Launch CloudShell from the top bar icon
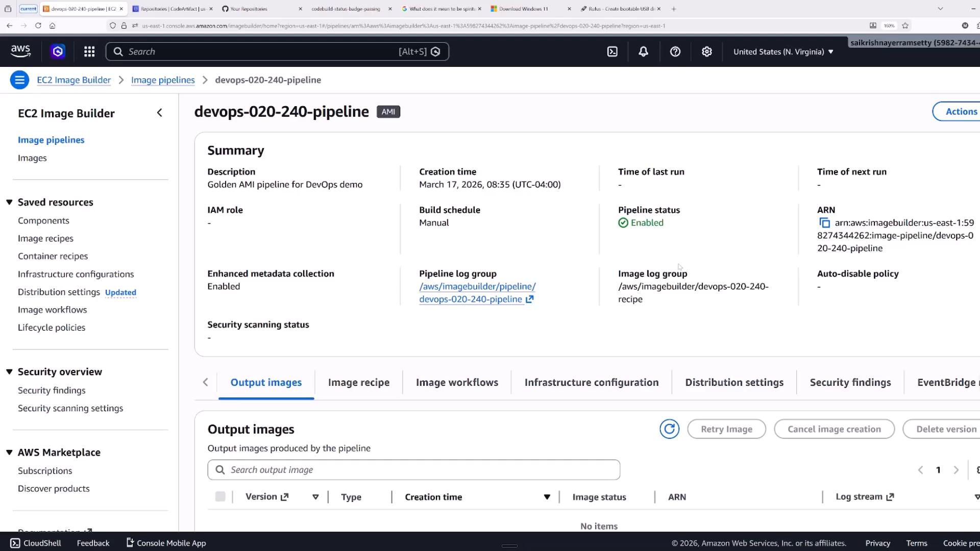 [x=612, y=52]
